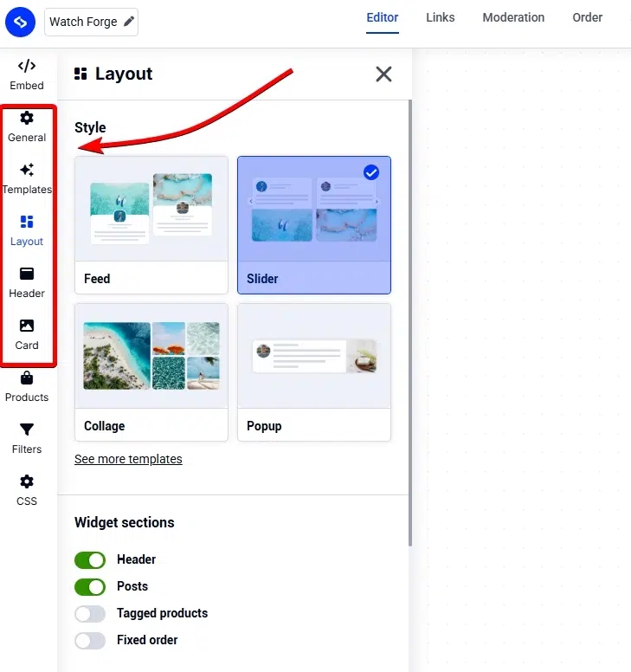Disable the Header widget section toggle
Viewport: 631px width, 672px height.
pyautogui.click(x=90, y=559)
